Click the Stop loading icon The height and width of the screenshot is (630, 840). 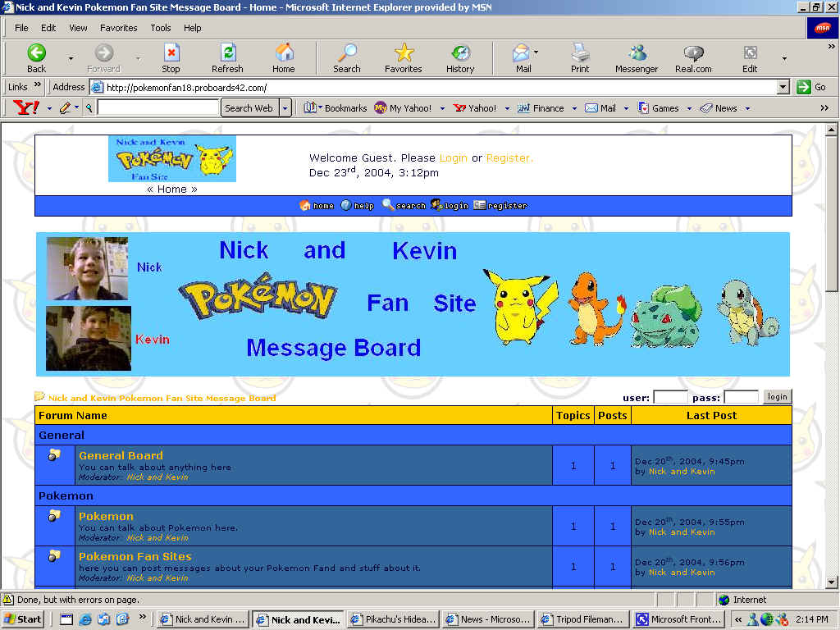171,54
